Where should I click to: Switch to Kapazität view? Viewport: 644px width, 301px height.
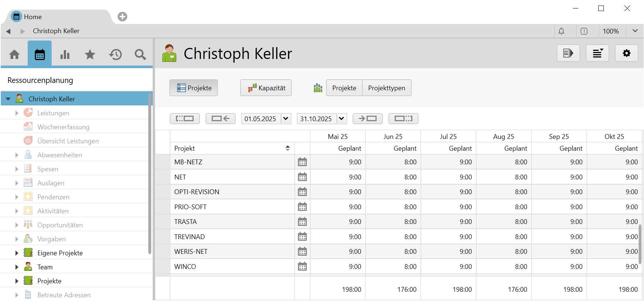[x=266, y=88]
